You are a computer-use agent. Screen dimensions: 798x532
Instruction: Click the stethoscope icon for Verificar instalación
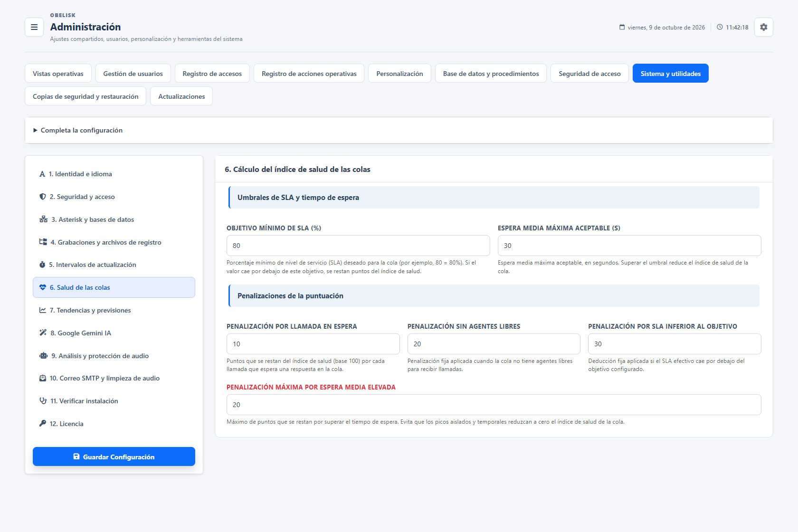coord(43,401)
